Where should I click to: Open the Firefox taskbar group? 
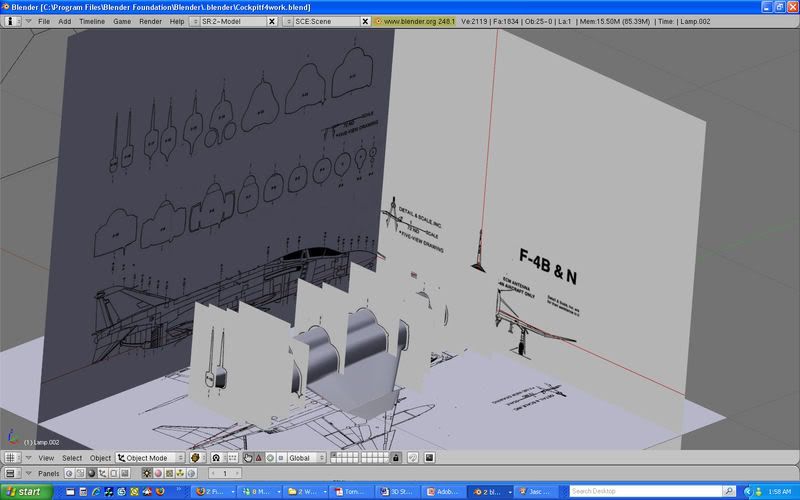pos(213,492)
